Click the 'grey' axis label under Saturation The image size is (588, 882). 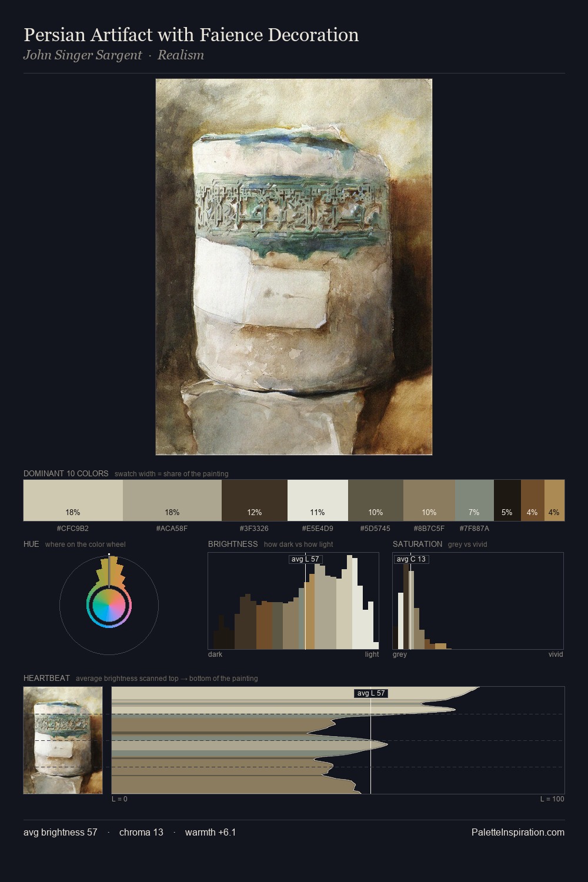point(400,654)
